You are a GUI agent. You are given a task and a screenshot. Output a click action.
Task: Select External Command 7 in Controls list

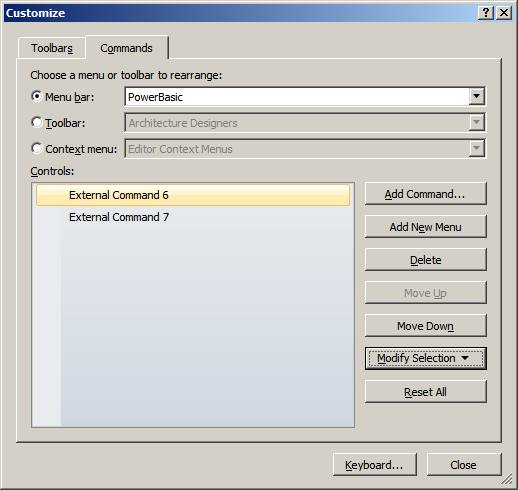pyautogui.click(x=193, y=217)
